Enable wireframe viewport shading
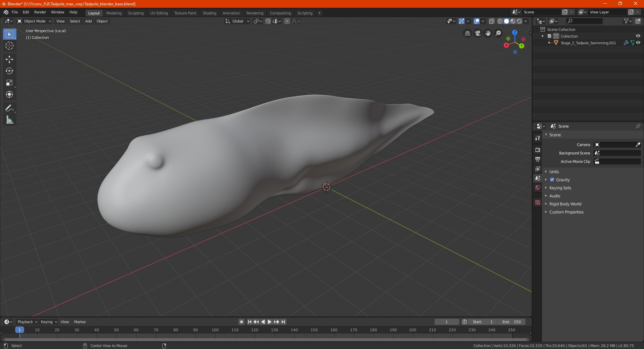The height and width of the screenshot is (349, 644). pyautogui.click(x=500, y=21)
